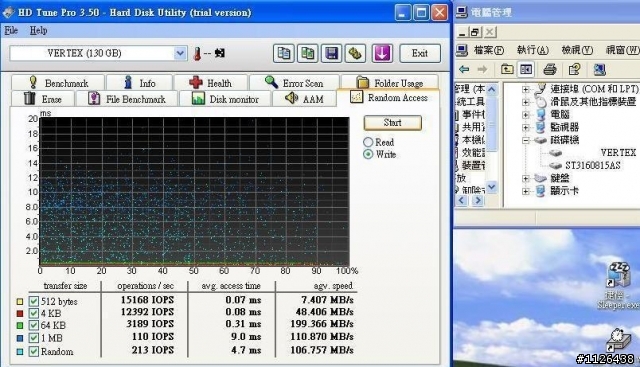Screen dimensions: 640x367
Task: Click the left pane scroll down arrow
Action: [492, 187]
